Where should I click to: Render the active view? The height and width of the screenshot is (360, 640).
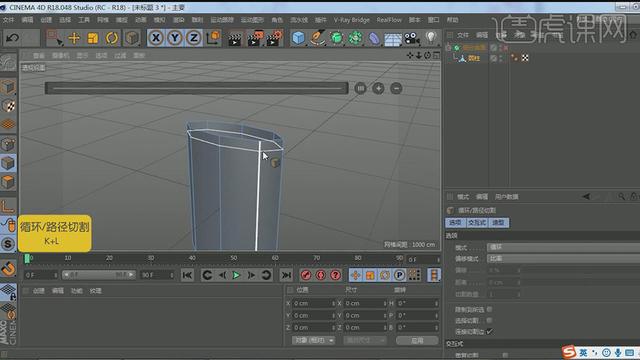(x=234, y=38)
